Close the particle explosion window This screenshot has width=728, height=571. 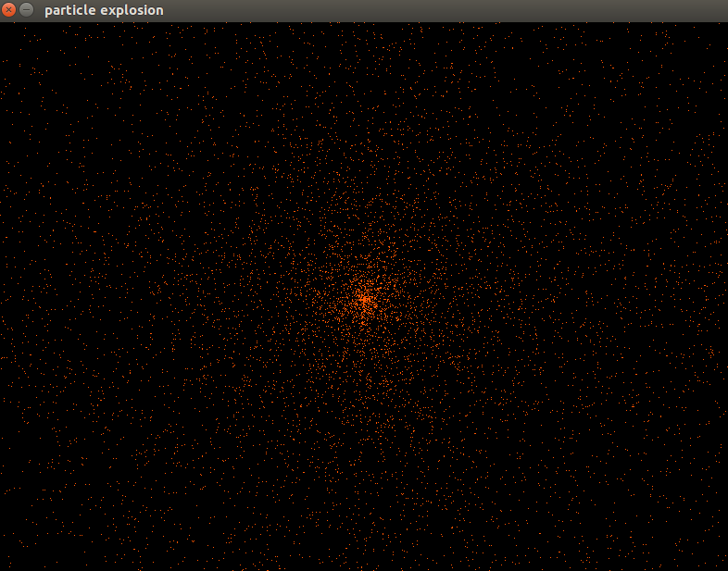pos(9,10)
